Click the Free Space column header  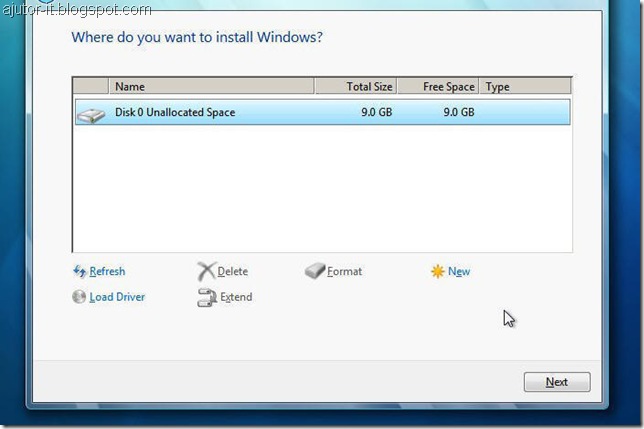click(x=438, y=87)
